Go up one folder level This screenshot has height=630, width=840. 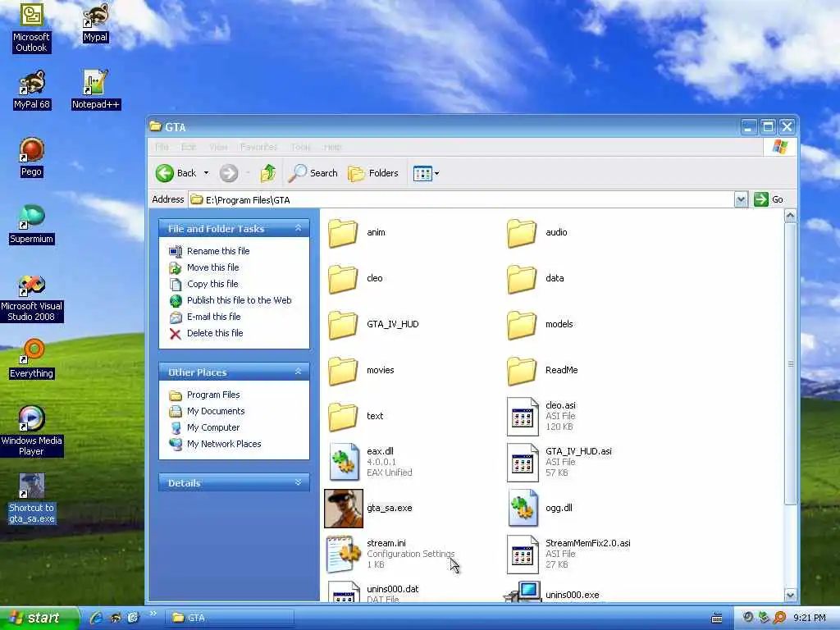pyautogui.click(x=268, y=173)
